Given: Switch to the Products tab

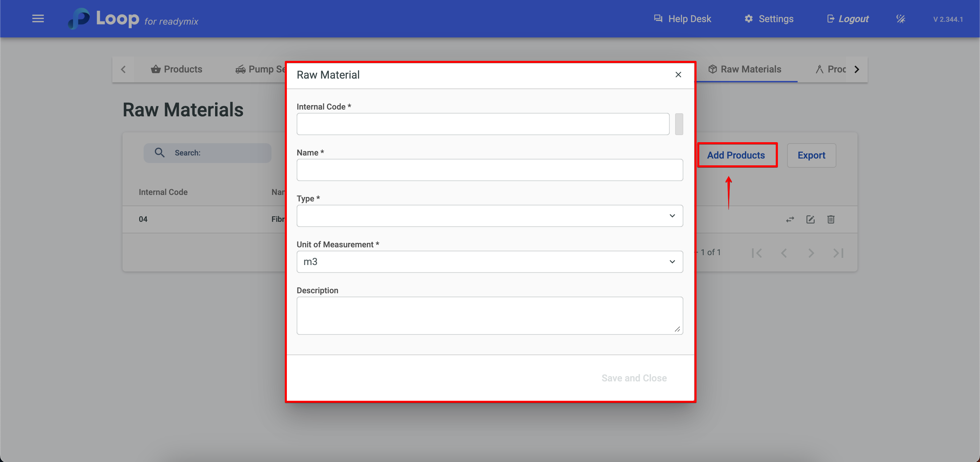Looking at the screenshot, I should 177,69.
